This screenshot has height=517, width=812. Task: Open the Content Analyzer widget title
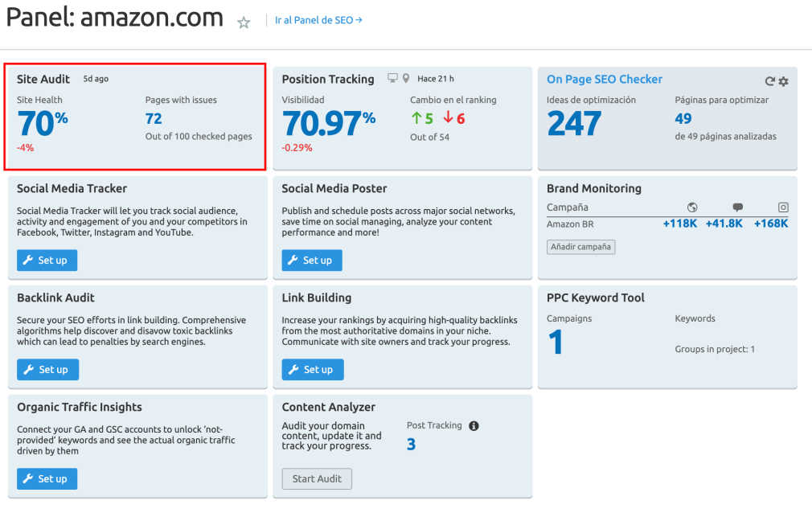[328, 407]
